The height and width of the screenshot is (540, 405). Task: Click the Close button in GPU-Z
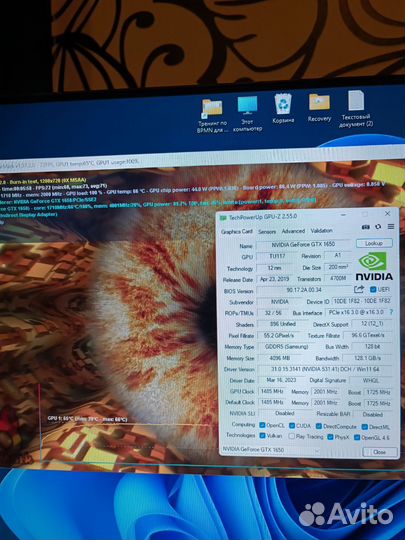tap(380, 452)
